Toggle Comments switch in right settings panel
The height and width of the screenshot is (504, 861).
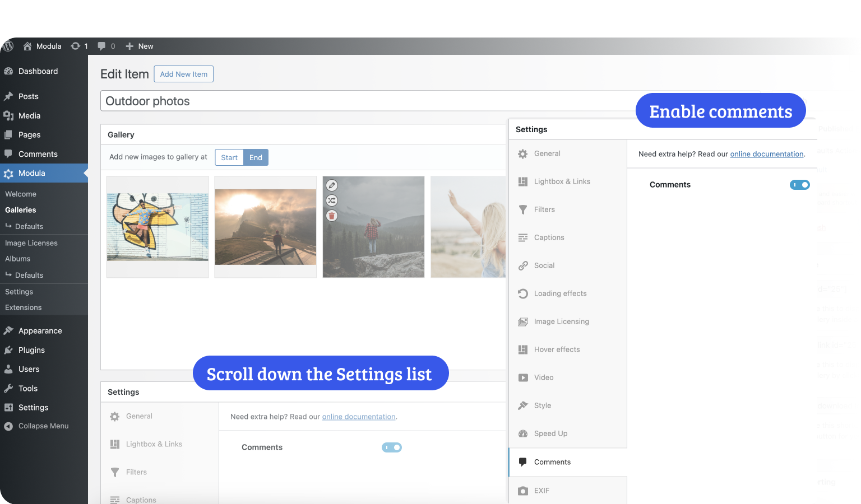pos(799,185)
